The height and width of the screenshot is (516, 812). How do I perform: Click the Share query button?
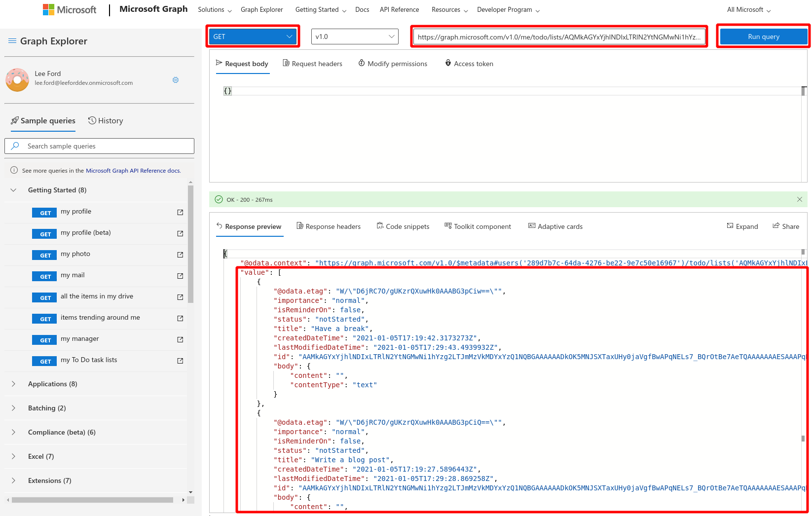tap(786, 226)
